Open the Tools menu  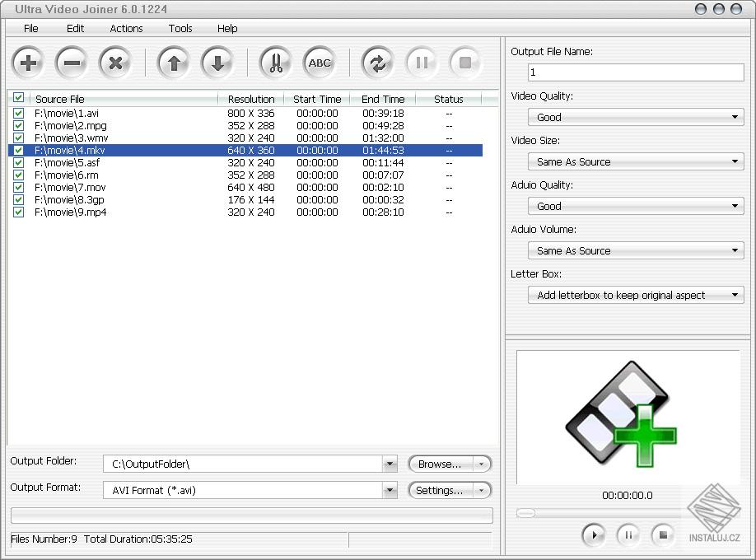(180, 29)
